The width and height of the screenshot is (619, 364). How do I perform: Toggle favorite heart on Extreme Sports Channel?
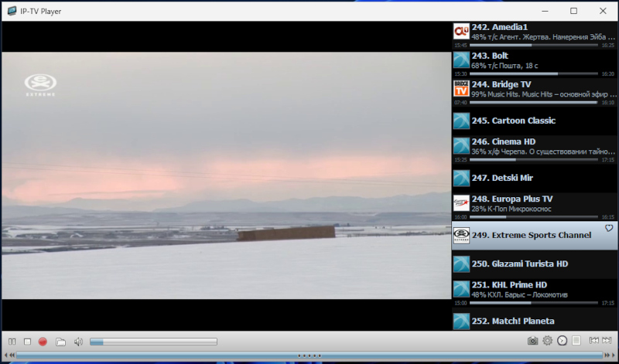609,229
